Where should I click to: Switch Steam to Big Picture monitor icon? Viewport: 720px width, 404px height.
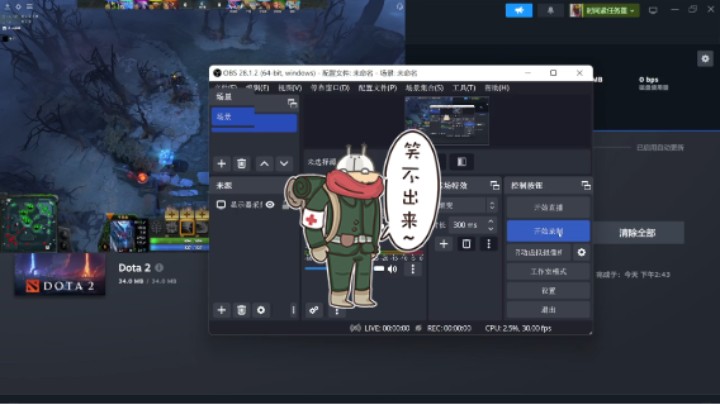652,10
